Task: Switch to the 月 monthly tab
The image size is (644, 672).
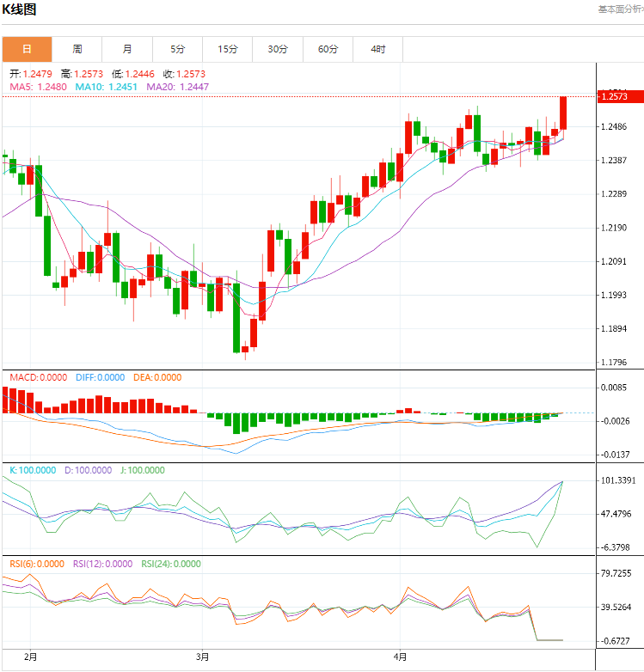Action: point(127,49)
